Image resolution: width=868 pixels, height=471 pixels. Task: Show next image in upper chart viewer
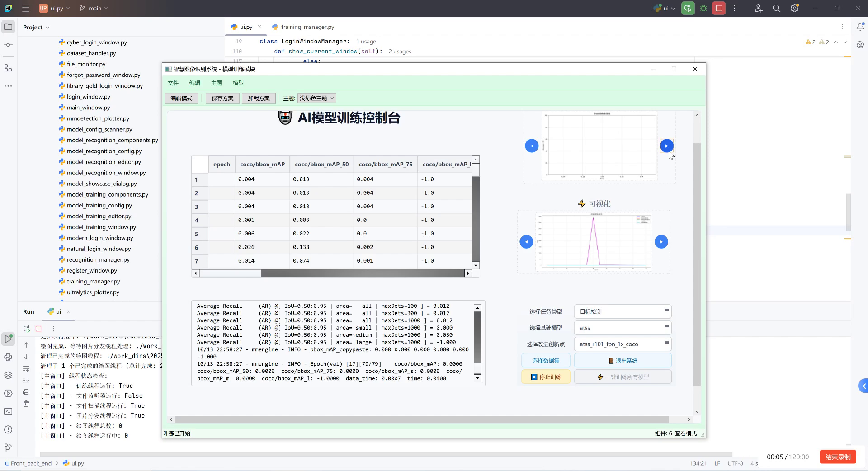point(666,146)
